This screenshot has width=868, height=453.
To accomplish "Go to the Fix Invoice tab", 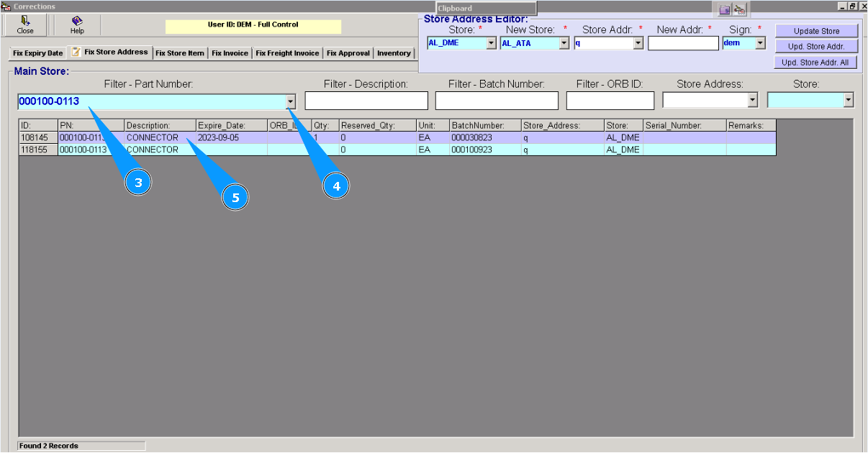I will pos(230,53).
